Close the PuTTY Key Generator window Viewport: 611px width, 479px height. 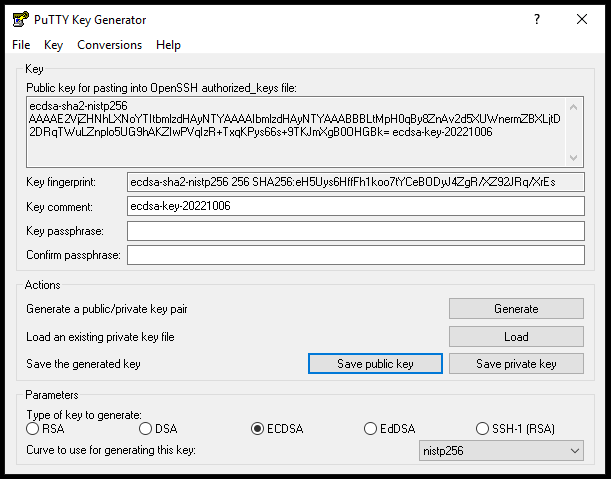[x=582, y=19]
